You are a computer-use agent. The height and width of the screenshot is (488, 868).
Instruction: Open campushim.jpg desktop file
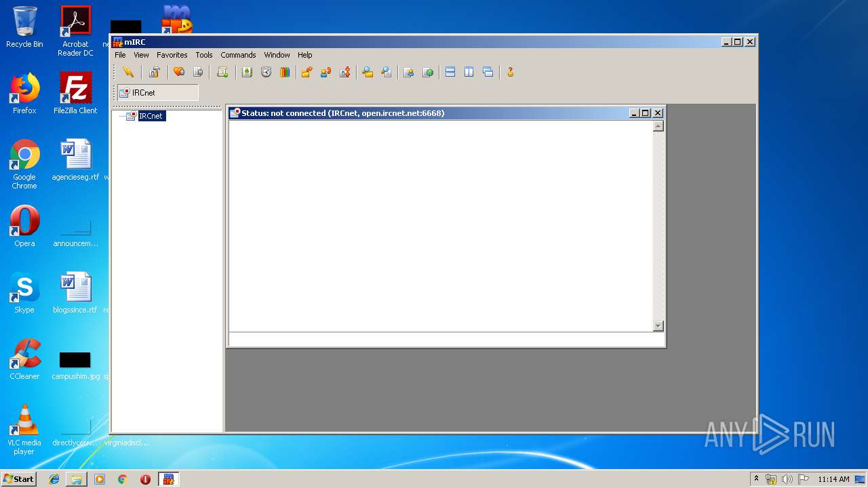pyautogui.click(x=75, y=366)
